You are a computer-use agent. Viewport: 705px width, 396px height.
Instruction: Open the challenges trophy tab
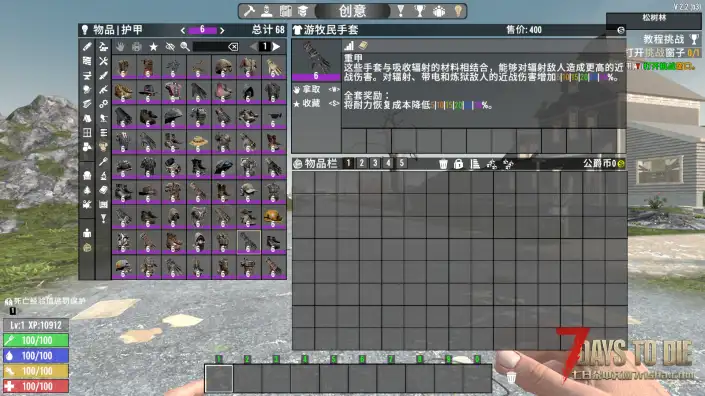pyautogui.click(x=419, y=11)
